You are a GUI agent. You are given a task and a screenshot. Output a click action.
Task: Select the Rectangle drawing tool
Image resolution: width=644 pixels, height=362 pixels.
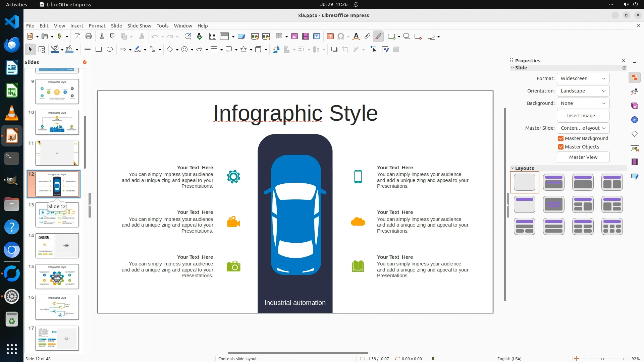point(99,50)
